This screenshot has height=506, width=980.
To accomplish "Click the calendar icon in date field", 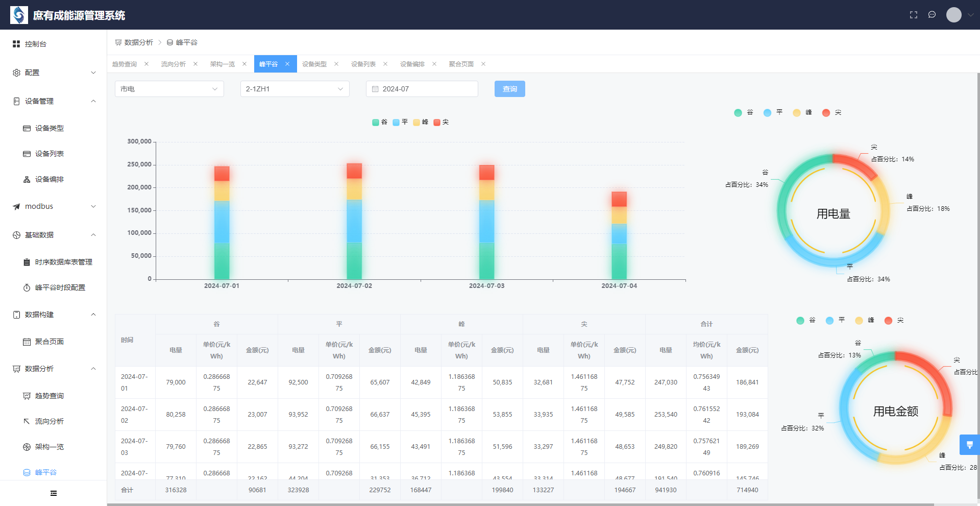I will (x=375, y=89).
